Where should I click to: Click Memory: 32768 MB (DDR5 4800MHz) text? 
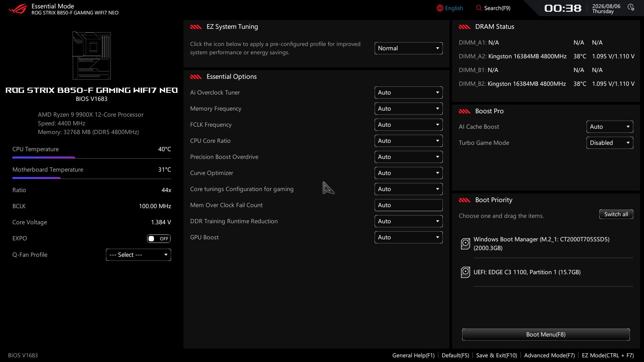tap(88, 132)
